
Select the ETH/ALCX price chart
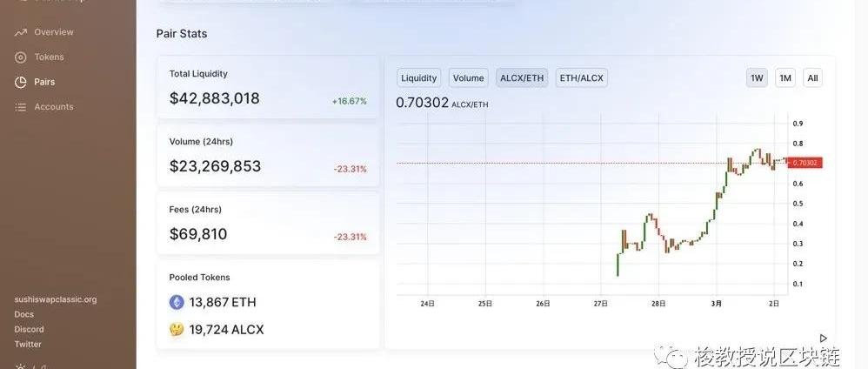(x=581, y=78)
